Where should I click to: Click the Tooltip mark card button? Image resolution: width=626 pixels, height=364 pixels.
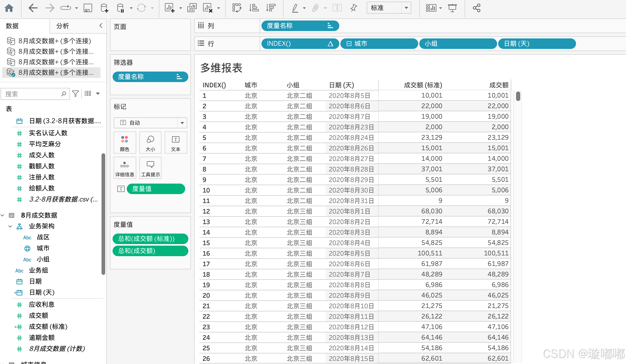click(x=150, y=168)
